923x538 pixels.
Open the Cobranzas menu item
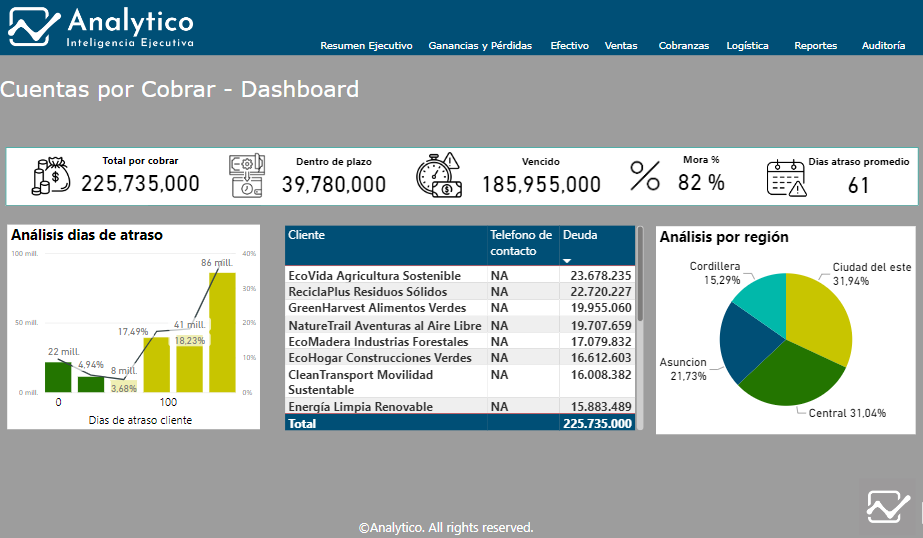click(x=683, y=45)
